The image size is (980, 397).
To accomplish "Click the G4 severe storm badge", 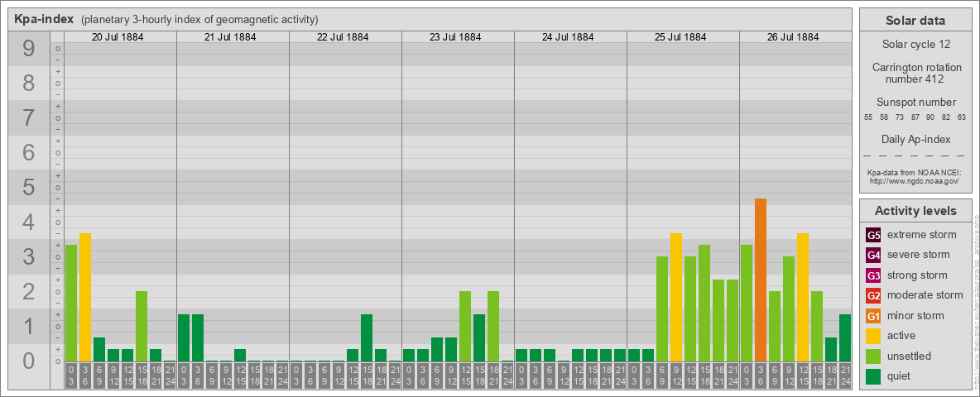I will coord(873,256).
